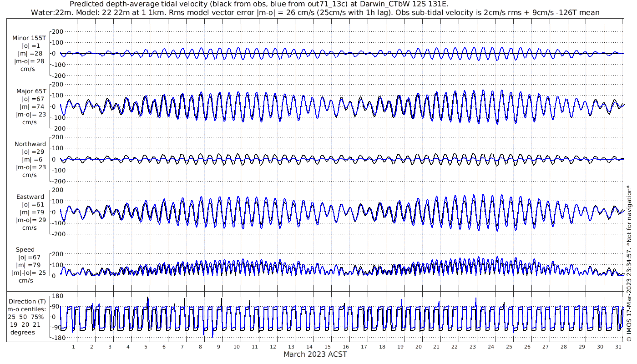
Task: Click the 'March 2023 ACST' axis title
Action: (315, 354)
